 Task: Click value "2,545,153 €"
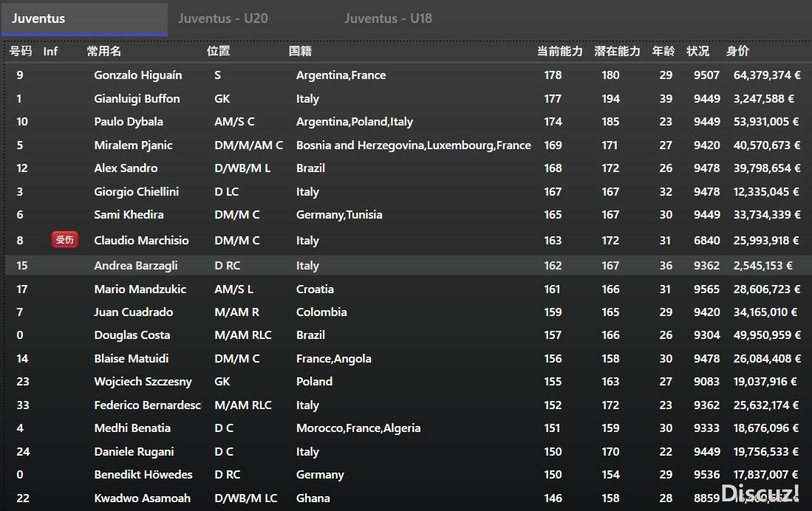pyautogui.click(x=762, y=266)
